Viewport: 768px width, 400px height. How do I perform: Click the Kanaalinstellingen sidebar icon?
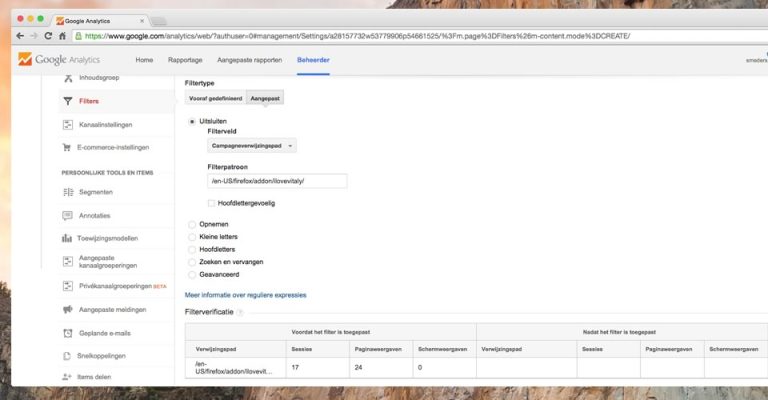tap(68, 125)
